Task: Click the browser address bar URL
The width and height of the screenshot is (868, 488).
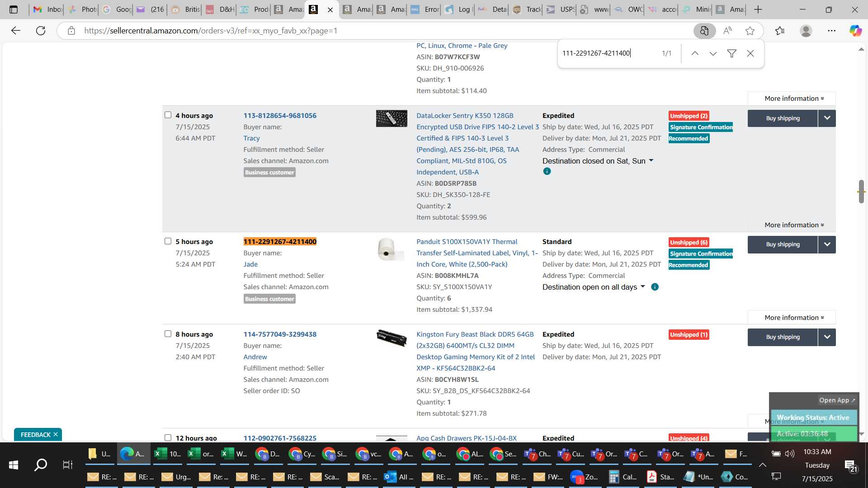Action: tap(211, 31)
